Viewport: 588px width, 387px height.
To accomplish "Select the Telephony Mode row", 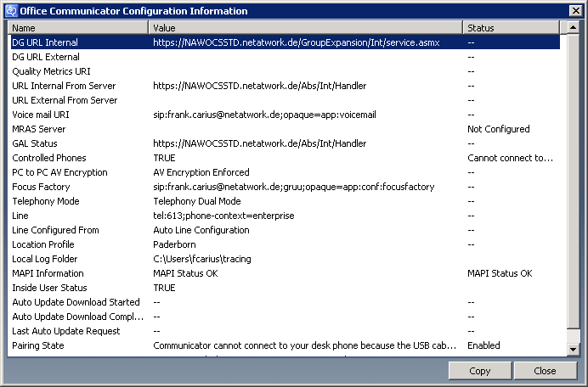I will [x=284, y=201].
